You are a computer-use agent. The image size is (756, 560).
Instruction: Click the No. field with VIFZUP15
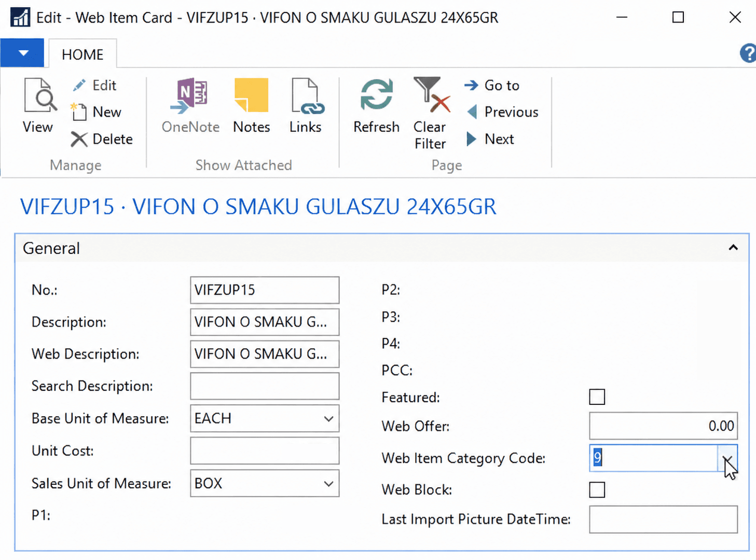(x=265, y=290)
